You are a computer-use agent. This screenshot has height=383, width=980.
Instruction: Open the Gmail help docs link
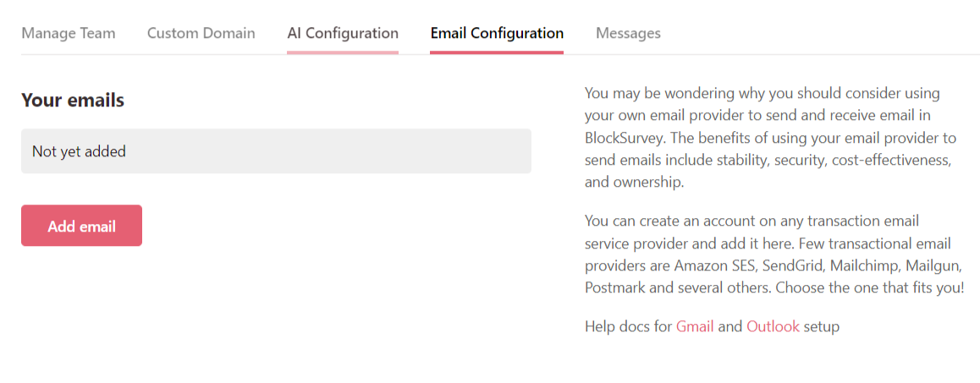695,326
